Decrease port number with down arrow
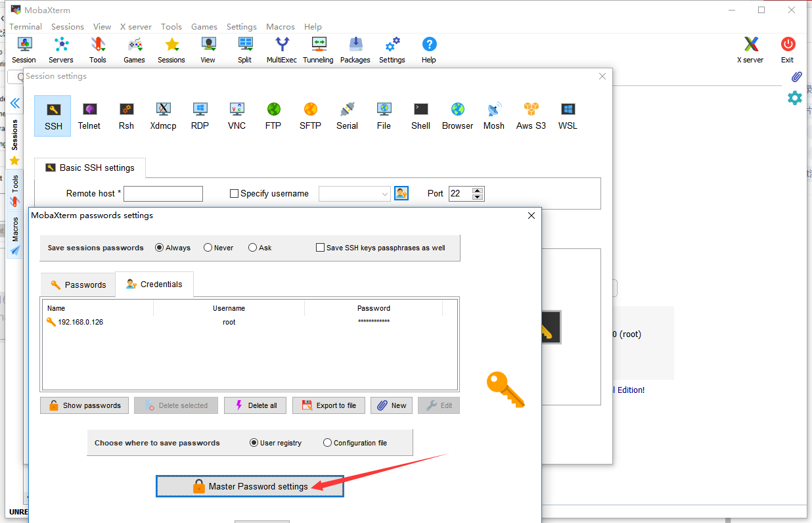Screen dimensions: 812x523 478,197
